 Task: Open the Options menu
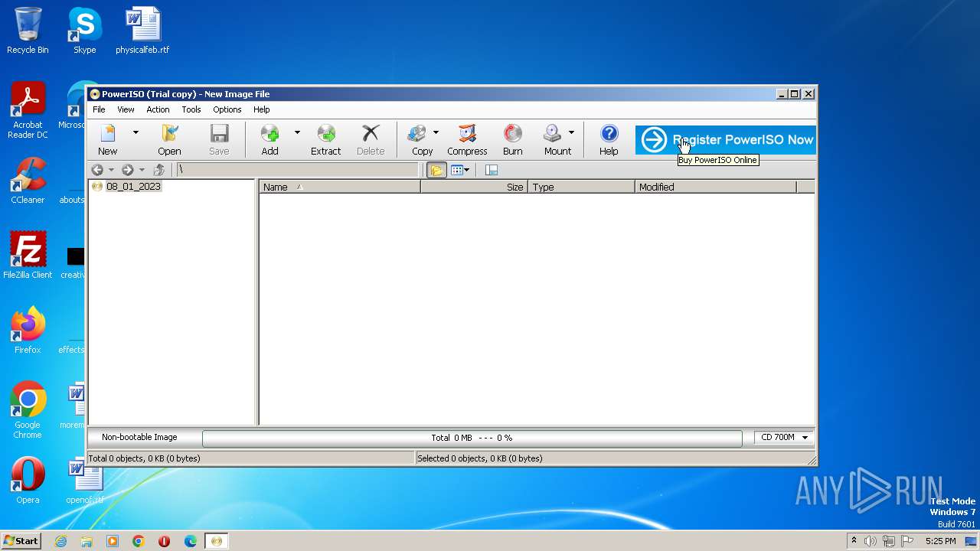[x=227, y=109]
